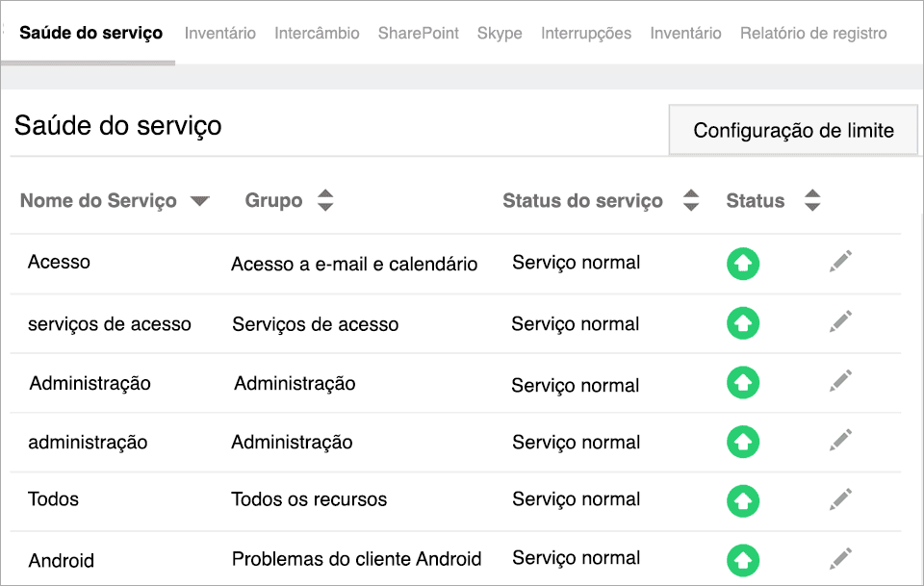924x586 pixels.
Task: Sort the table by Status column
Action: click(x=812, y=200)
